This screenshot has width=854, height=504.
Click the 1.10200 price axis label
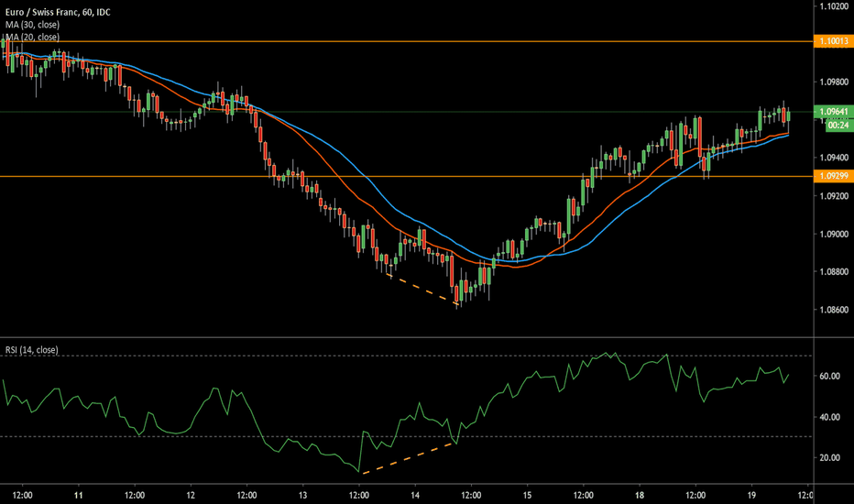(833, 6)
